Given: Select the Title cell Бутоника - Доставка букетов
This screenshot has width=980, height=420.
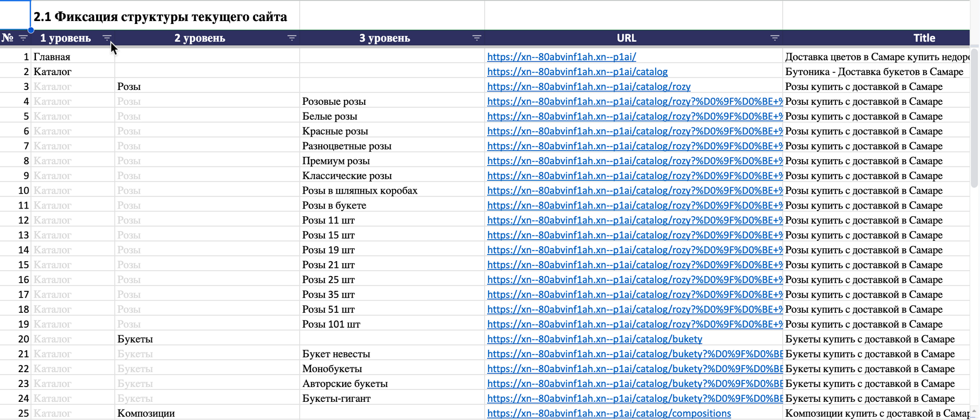Looking at the screenshot, I should (x=877, y=72).
